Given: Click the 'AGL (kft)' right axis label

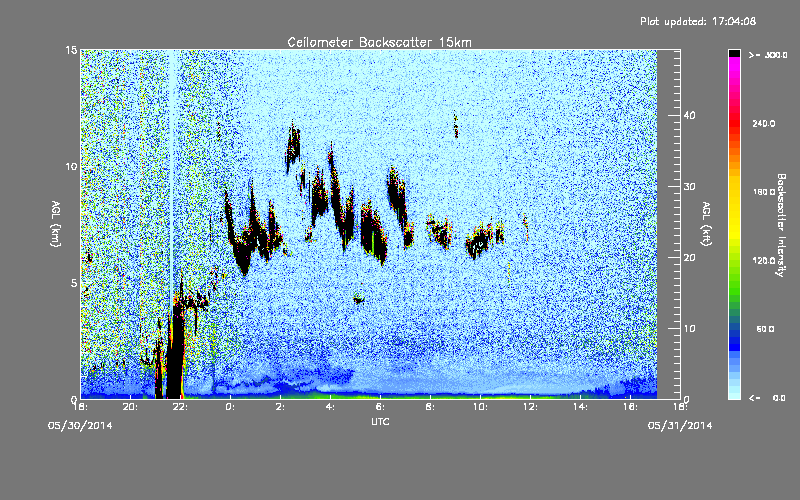Looking at the screenshot, I should click(x=707, y=223).
